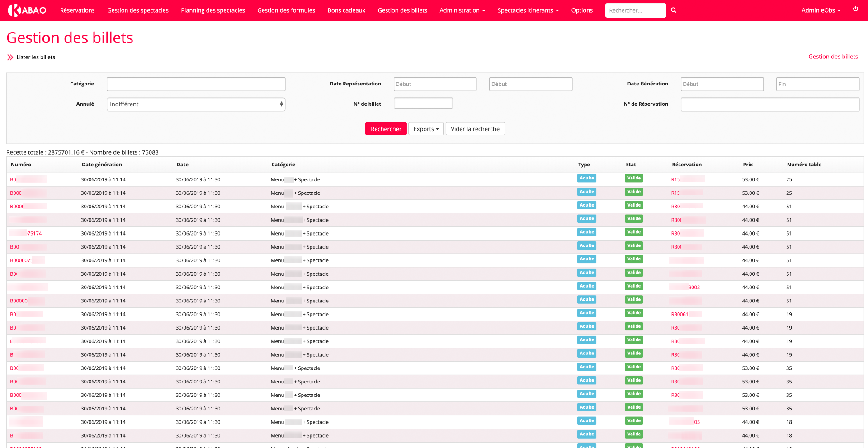Viewport: 868px width, 448px height.
Task: Select Gestion des billets in navbar
Action: [402, 10]
